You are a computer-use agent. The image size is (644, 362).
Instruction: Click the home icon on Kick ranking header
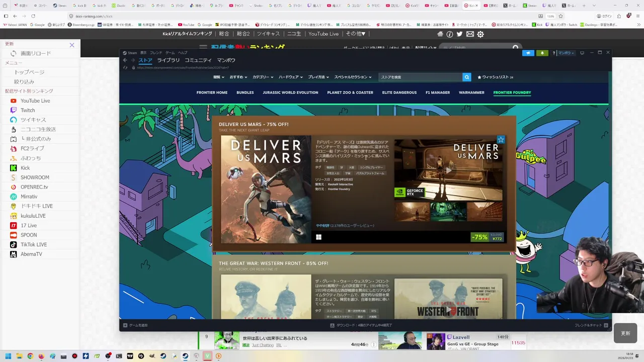point(440,34)
